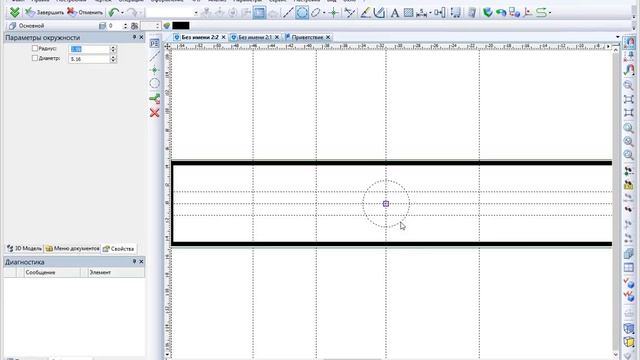
Task: Open the empty combo box in the top toolbar
Action: tap(172, 13)
